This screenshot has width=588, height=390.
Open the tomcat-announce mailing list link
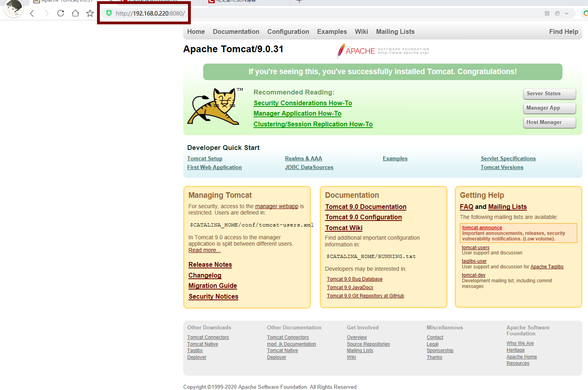coord(482,228)
